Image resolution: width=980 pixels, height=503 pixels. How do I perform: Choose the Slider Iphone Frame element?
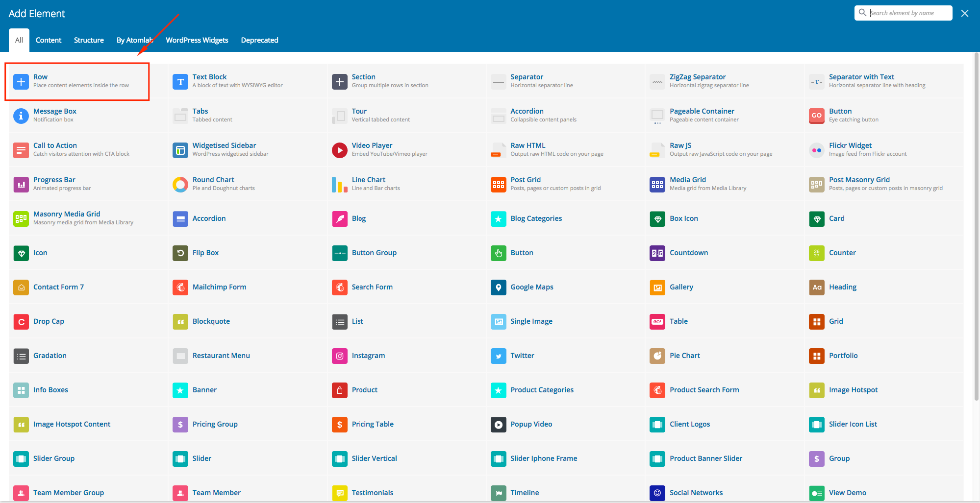(566, 458)
